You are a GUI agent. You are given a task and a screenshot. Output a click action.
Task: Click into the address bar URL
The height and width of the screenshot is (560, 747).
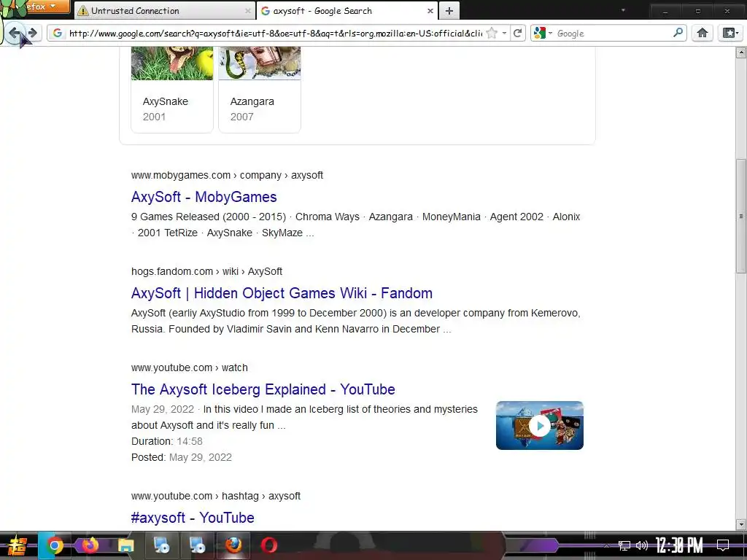[x=275, y=33]
